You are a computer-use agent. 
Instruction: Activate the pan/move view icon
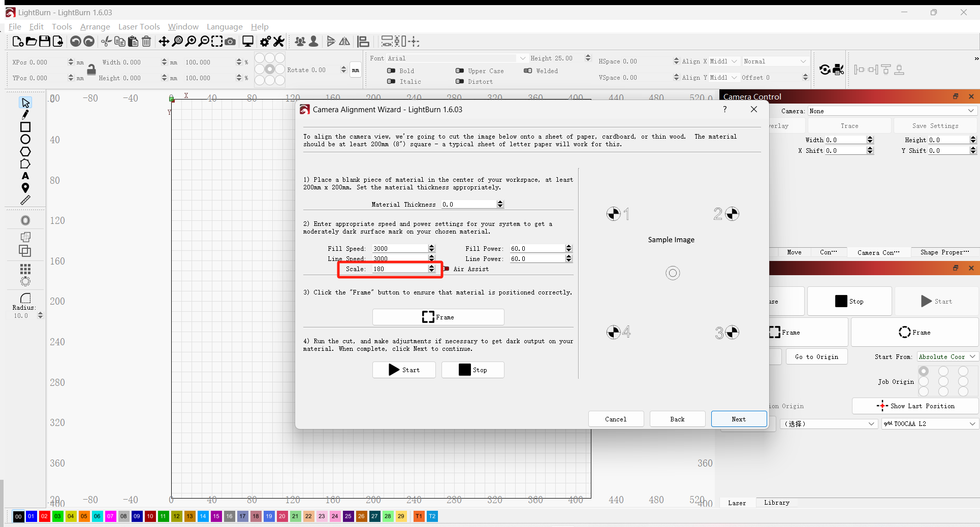coord(164,42)
